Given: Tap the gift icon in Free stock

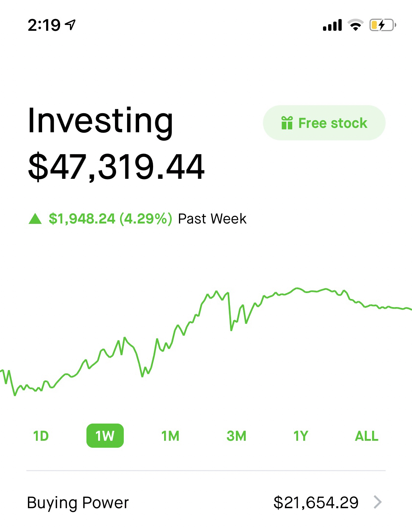Looking at the screenshot, I should click(x=287, y=123).
